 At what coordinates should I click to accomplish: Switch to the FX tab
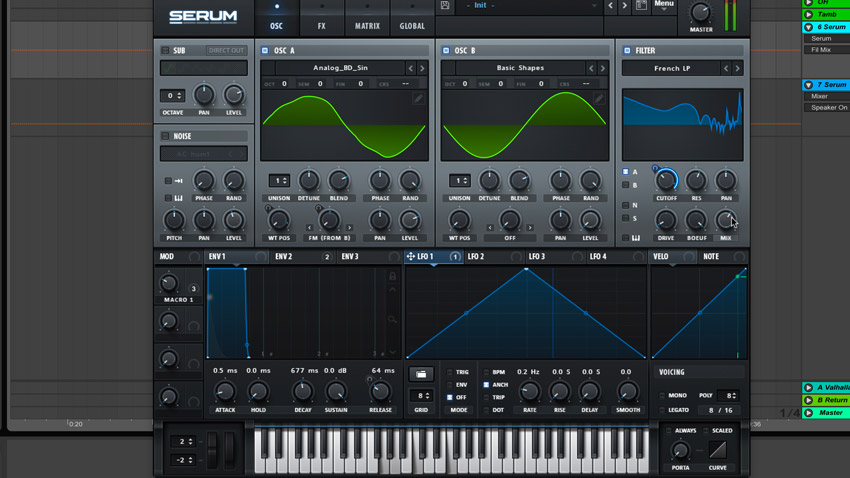(321, 18)
